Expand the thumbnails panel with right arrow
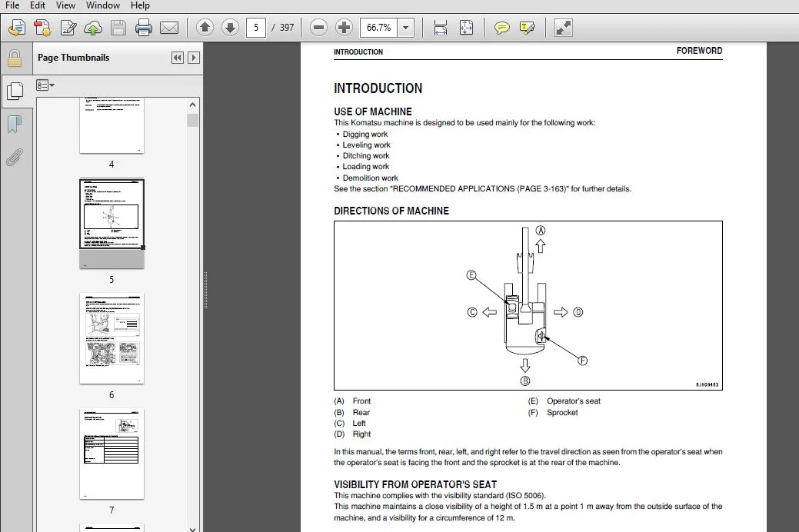799x532 pixels. click(x=193, y=58)
